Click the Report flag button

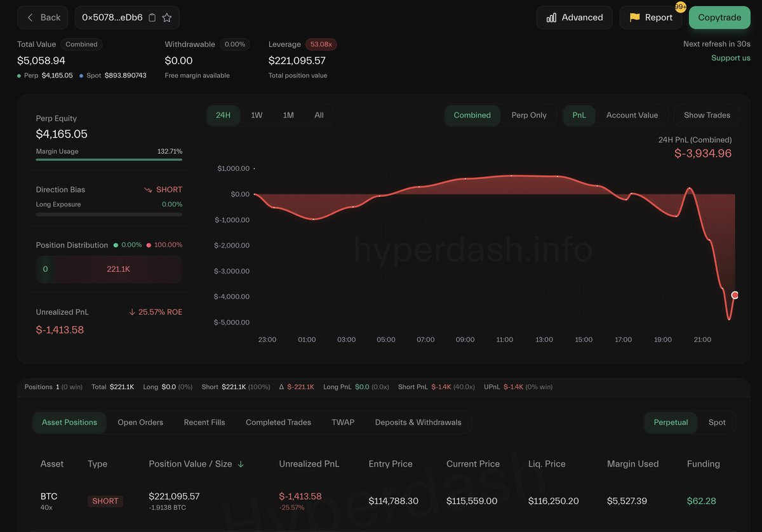tap(651, 18)
